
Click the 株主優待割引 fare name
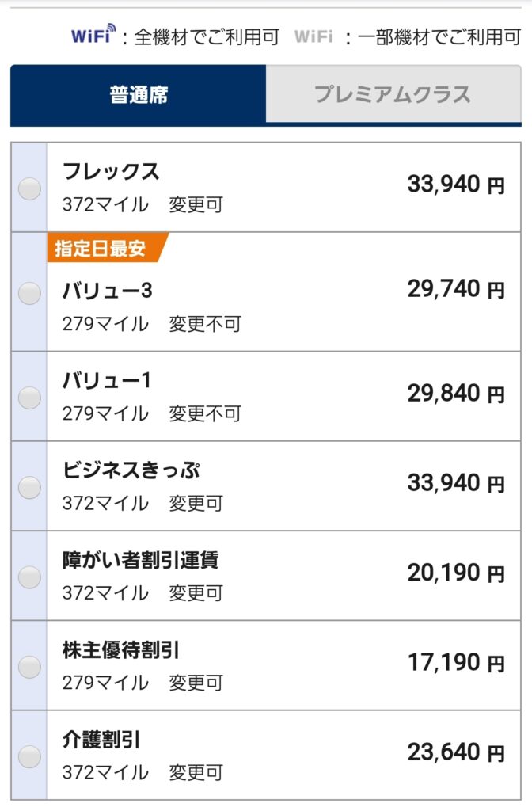tap(121, 650)
